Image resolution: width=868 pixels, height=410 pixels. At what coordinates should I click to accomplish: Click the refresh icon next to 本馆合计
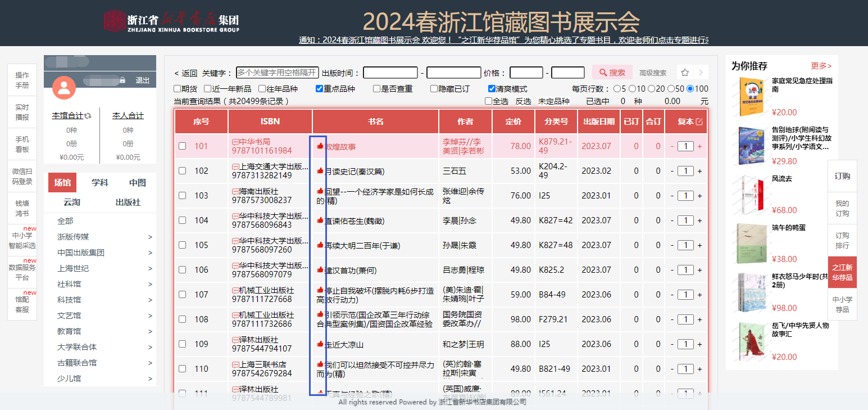pos(88,116)
